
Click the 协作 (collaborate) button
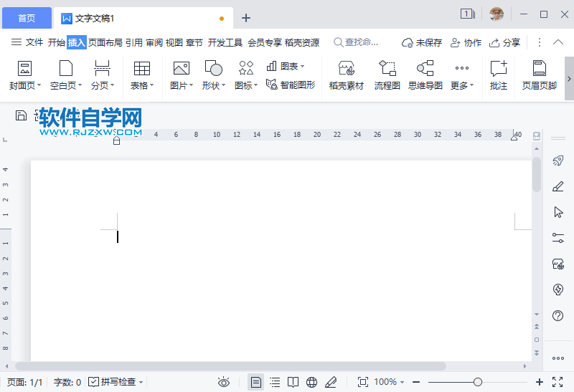pos(466,43)
